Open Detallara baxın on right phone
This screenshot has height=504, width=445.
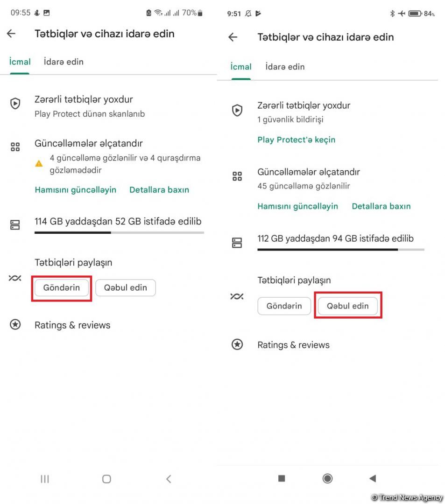coord(381,206)
